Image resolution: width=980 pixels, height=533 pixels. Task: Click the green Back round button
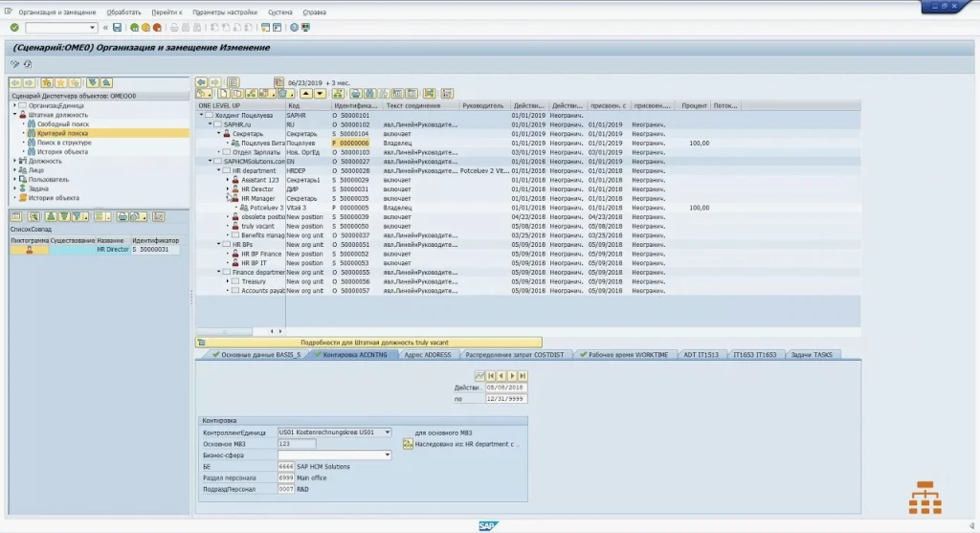coord(134,28)
